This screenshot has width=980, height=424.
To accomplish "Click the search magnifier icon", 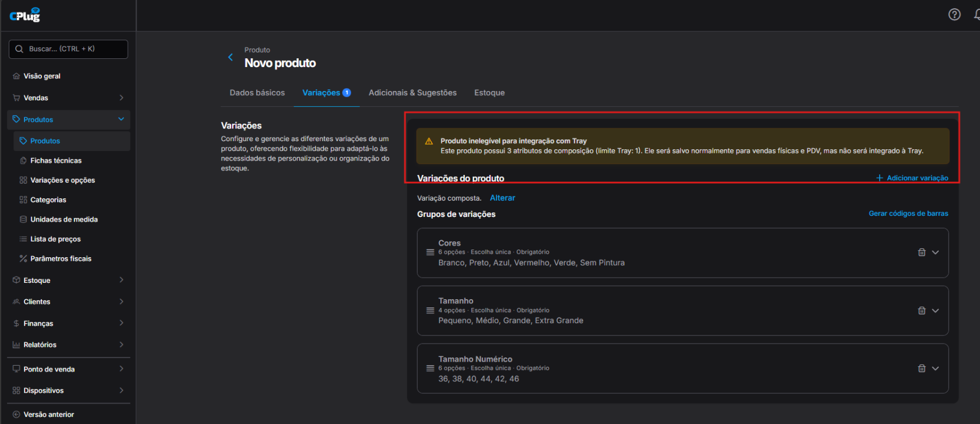I will coord(19,49).
